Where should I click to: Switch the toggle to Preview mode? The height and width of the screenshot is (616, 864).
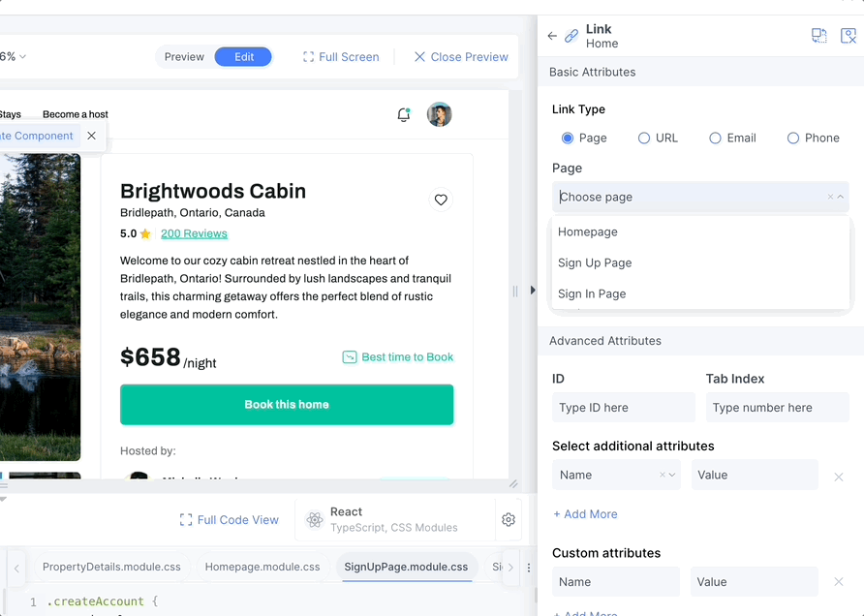click(x=184, y=57)
